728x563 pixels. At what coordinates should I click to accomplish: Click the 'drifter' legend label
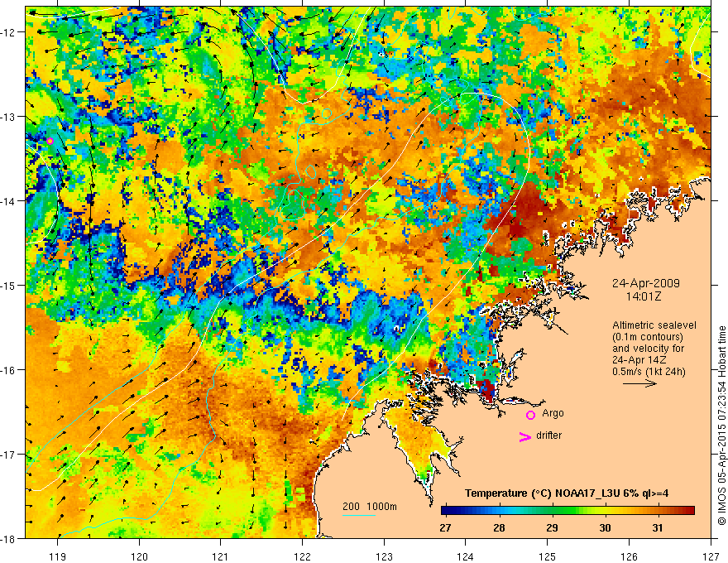click(x=548, y=435)
